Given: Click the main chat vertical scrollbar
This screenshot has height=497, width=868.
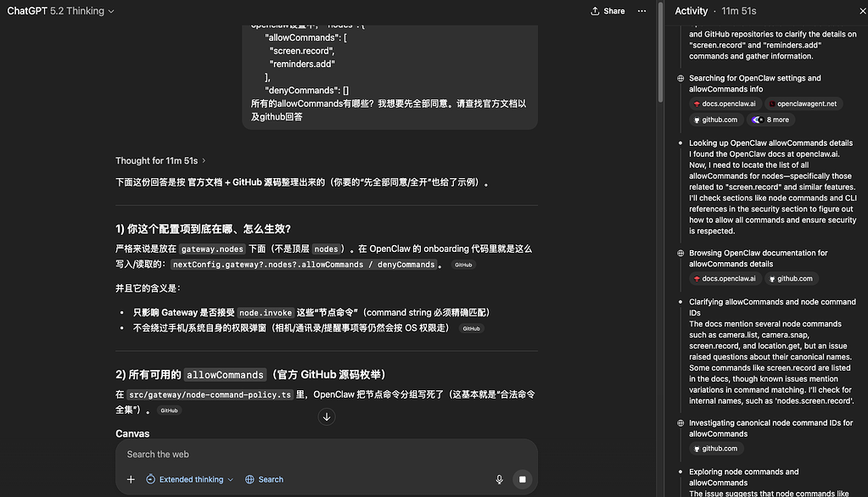Looking at the screenshot, I should [660, 53].
